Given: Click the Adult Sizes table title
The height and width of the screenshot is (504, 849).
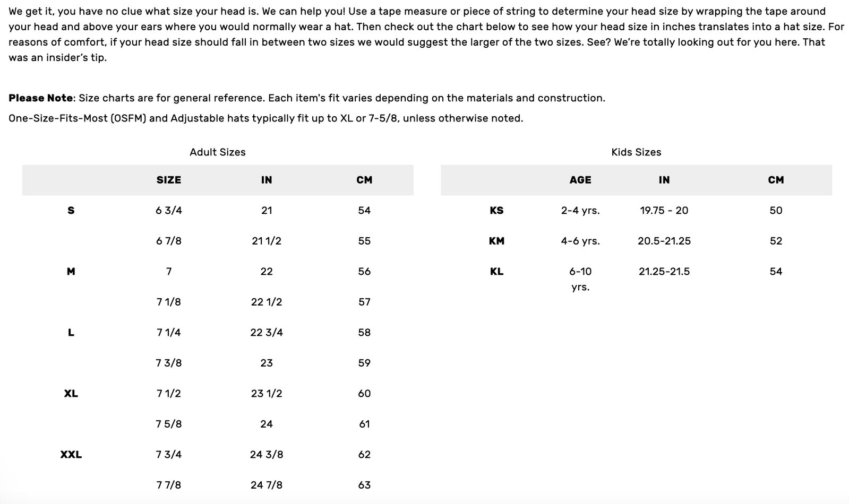Looking at the screenshot, I should coord(218,152).
